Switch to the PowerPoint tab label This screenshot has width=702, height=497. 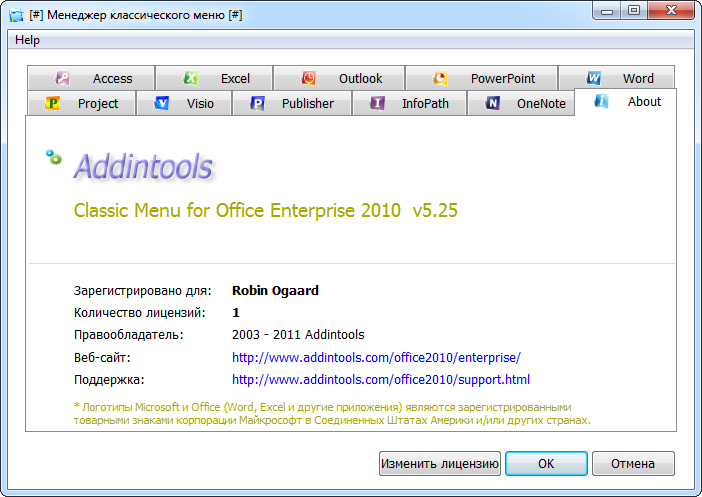click(503, 79)
